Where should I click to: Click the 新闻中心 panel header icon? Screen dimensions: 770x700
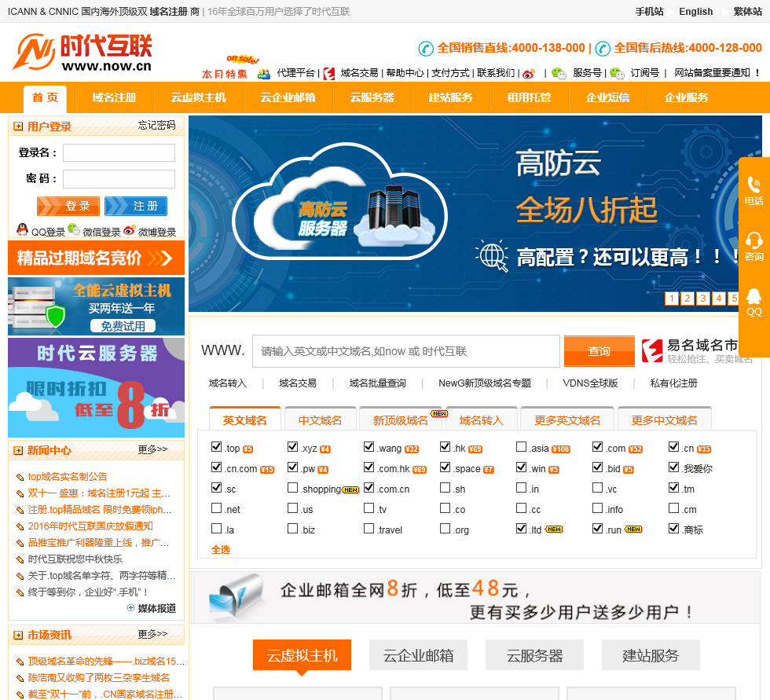pos(18,451)
